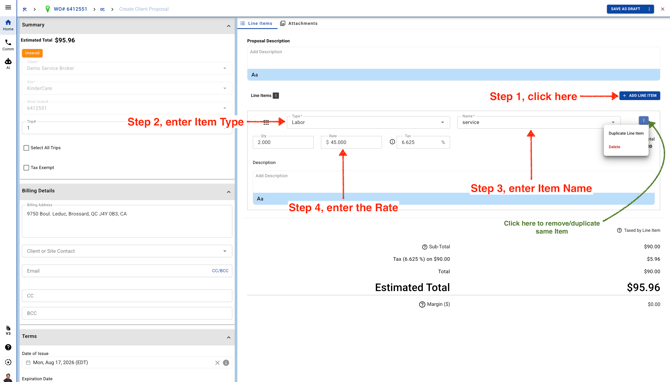Click the Qty field showing 2.000
This screenshot has height=382, width=670.
click(x=283, y=142)
